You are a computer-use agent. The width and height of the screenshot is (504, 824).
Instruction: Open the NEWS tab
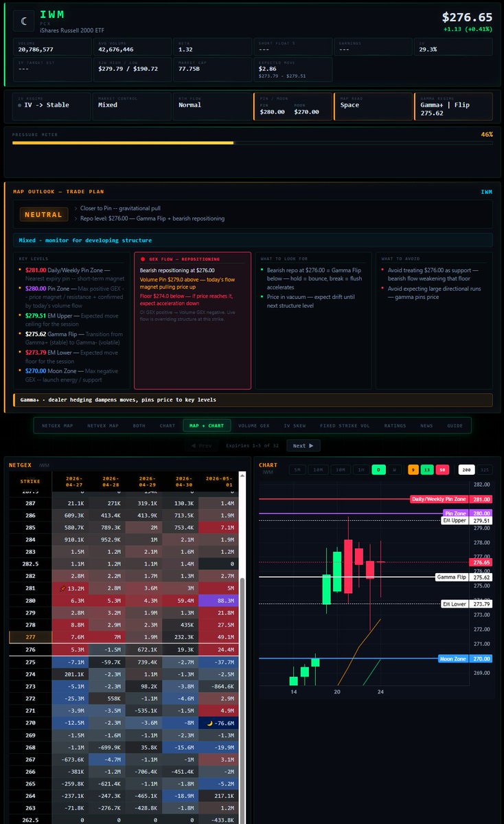point(426,425)
